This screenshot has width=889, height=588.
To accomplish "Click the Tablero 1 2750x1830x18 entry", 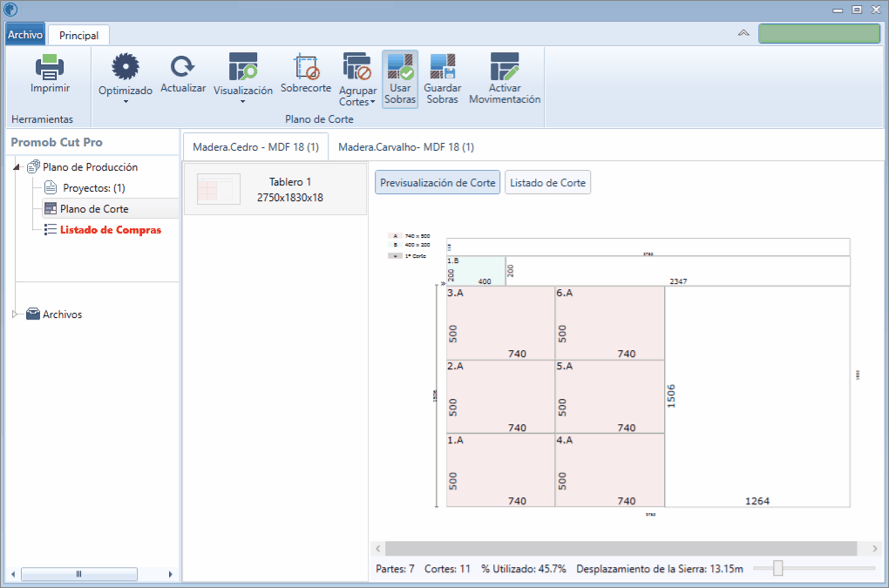I will (x=275, y=189).
